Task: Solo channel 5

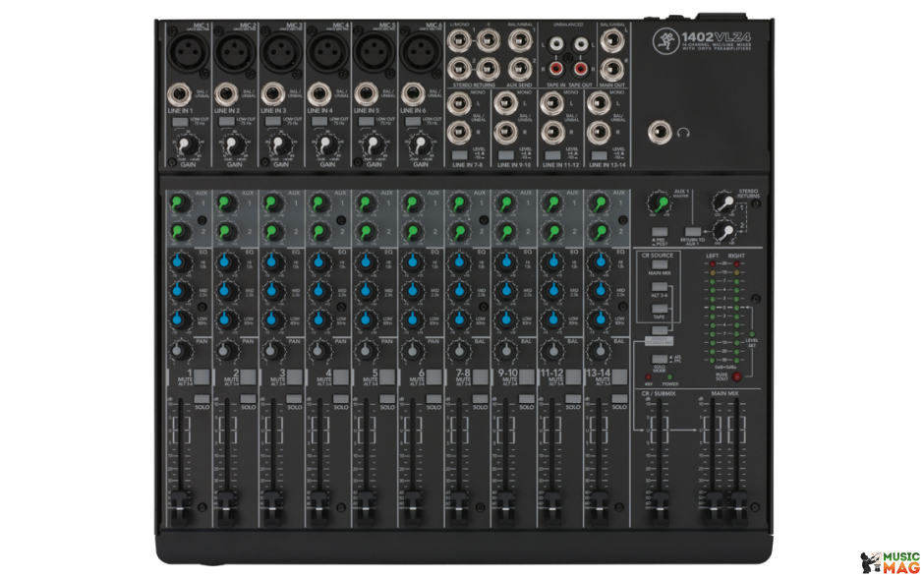Action: [x=387, y=399]
